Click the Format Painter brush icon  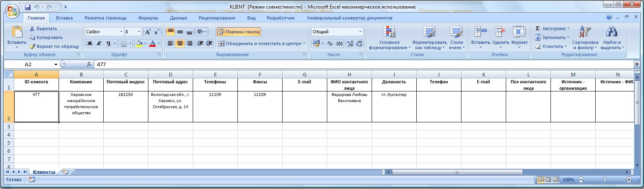(32, 46)
